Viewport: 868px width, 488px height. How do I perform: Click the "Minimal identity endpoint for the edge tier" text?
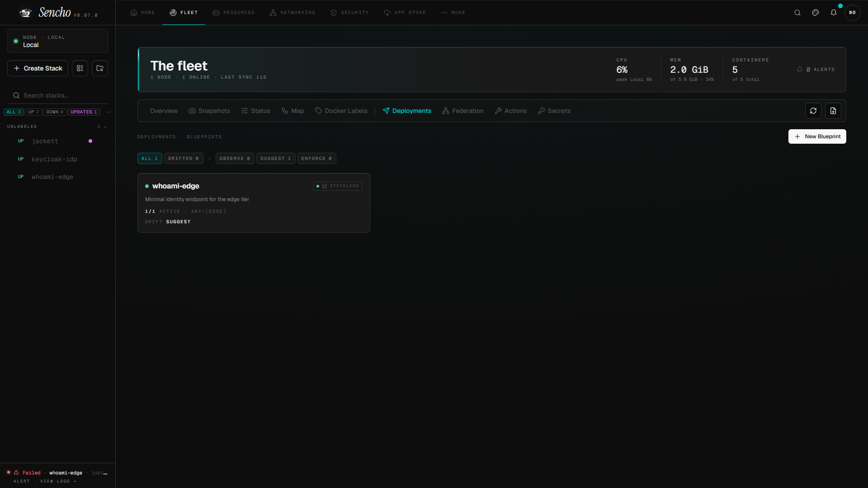point(197,199)
